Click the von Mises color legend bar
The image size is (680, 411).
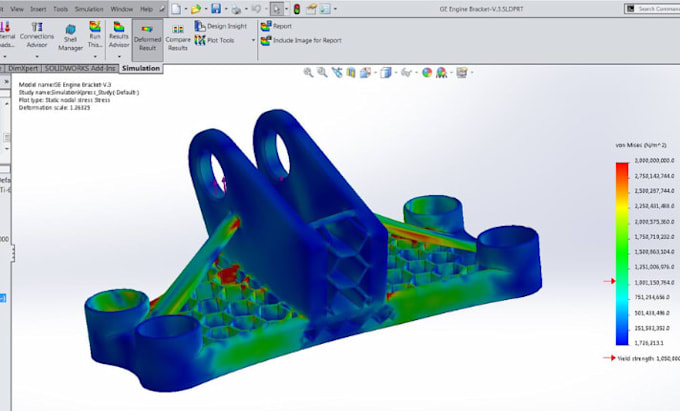(622, 254)
